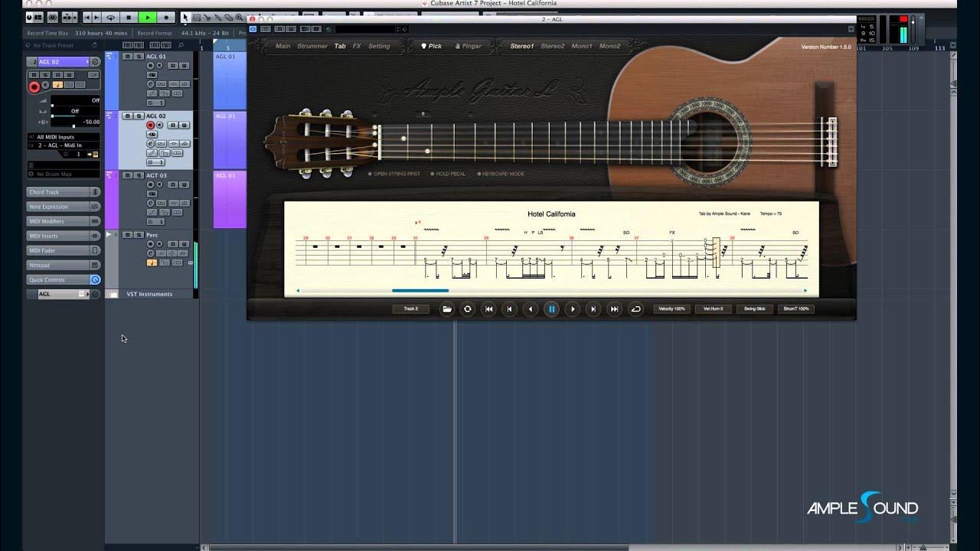Viewport: 980px width, 551px height.
Task: Select the Mono1 mic mode
Action: pyautogui.click(x=582, y=46)
